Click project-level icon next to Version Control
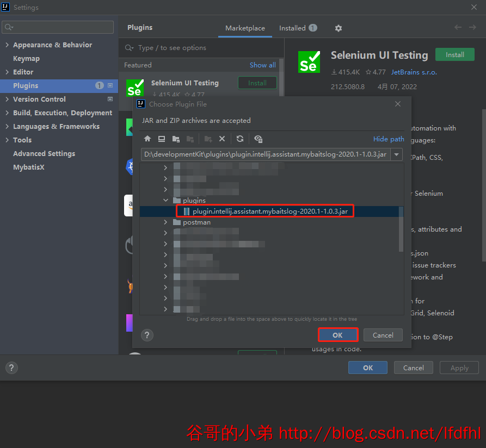This screenshot has height=448, width=486. pyautogui.click(x=110, y=99)
